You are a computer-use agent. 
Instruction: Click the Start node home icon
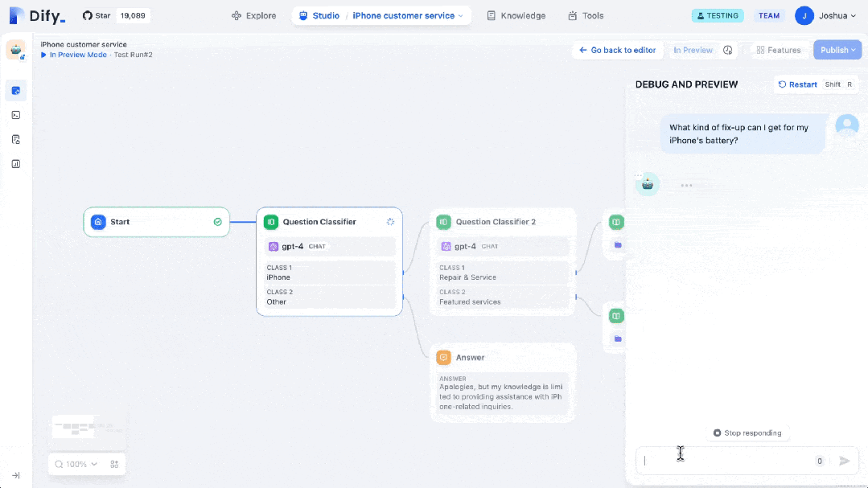tap(98, 222)
